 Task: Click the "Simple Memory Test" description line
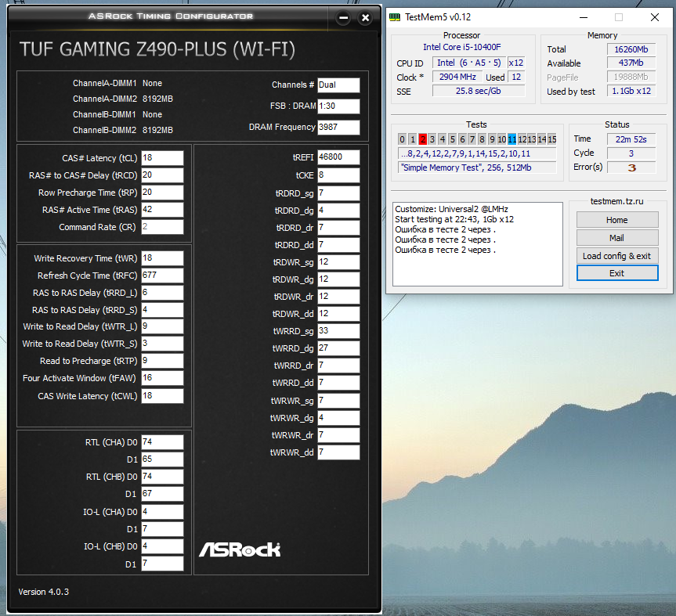(x=477, y=168)
